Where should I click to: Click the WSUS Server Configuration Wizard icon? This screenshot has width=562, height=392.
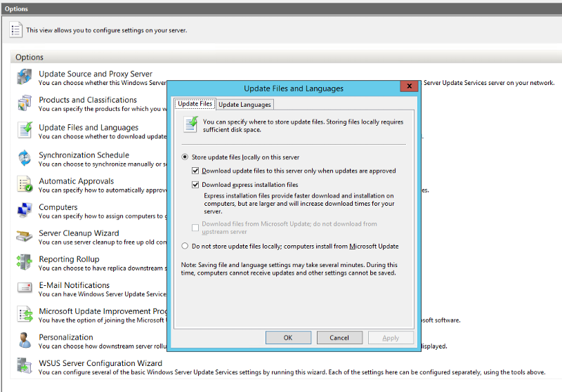click(25, 366)
